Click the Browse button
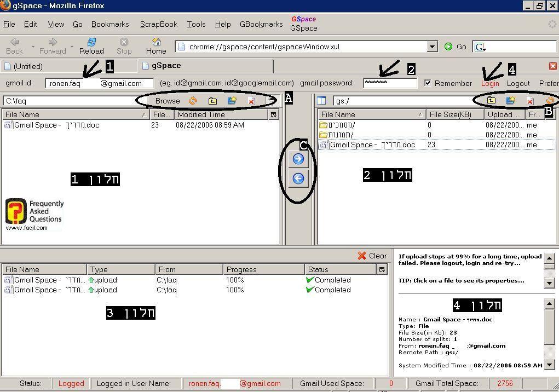Image resolution: width=559 pixels, height=392 pixels. (x=168, y=101)
